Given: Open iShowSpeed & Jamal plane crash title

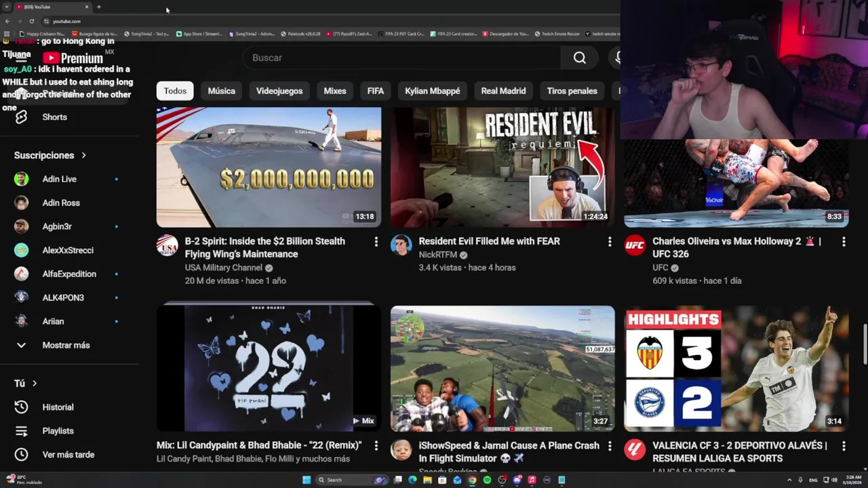Looking at the screenshot, I should [509, 452].
